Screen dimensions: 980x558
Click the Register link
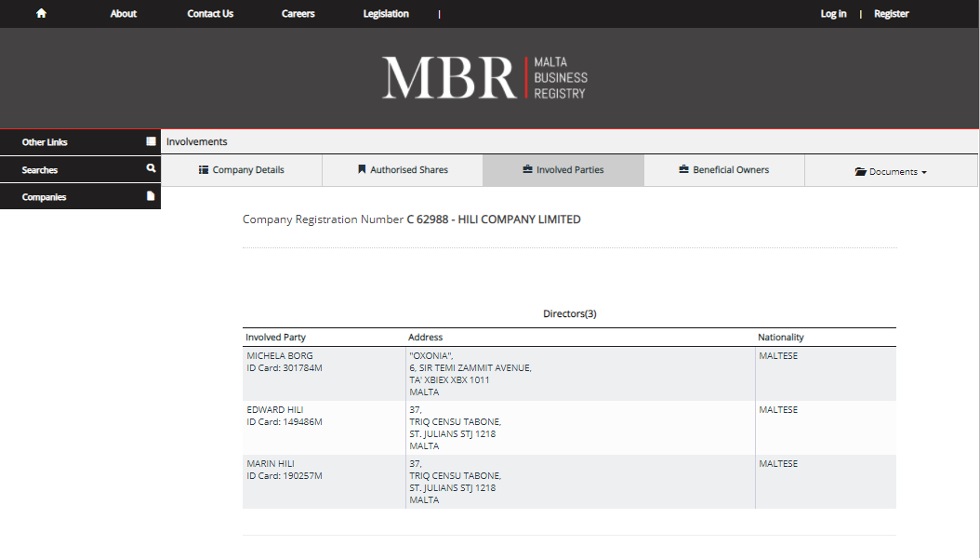click(x=891, y=14)
